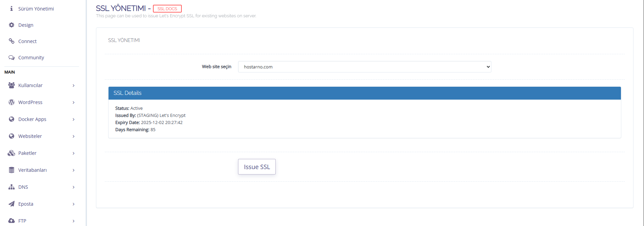Screen dimensions: 644x226
Task: Expand the Docker Apps chevron
Action: tap(74, 119)
